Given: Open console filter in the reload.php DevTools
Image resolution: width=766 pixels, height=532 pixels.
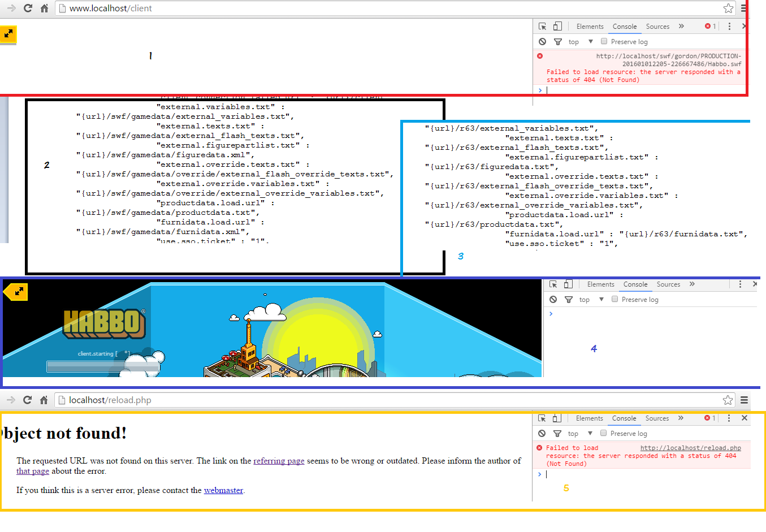Looking at the screenshot, I should 557,434.
